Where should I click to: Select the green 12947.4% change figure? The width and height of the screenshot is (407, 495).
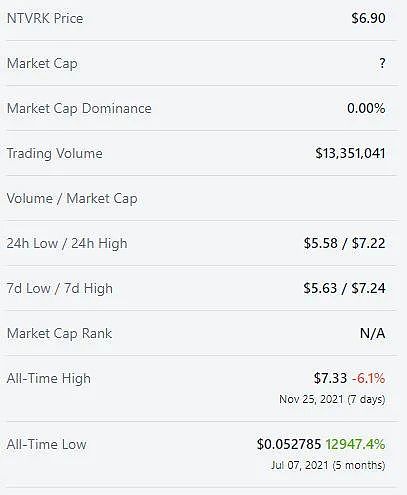[x=355, y=444]
